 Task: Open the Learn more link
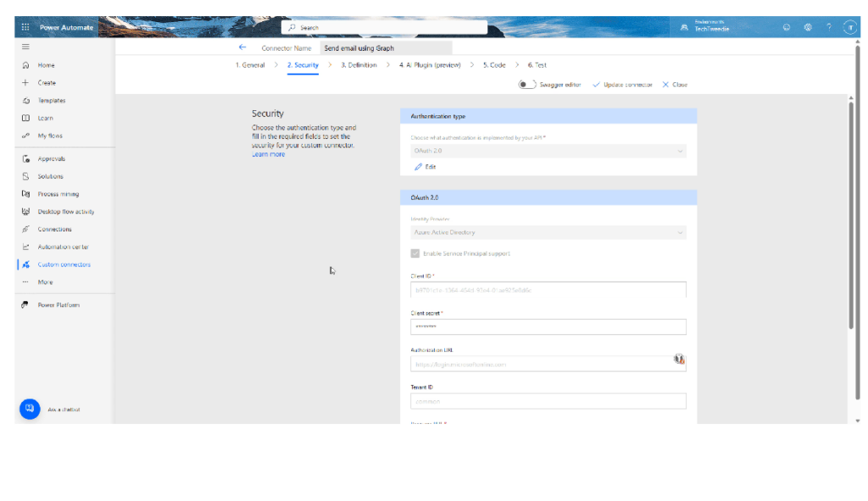click(x=268, y=154)
